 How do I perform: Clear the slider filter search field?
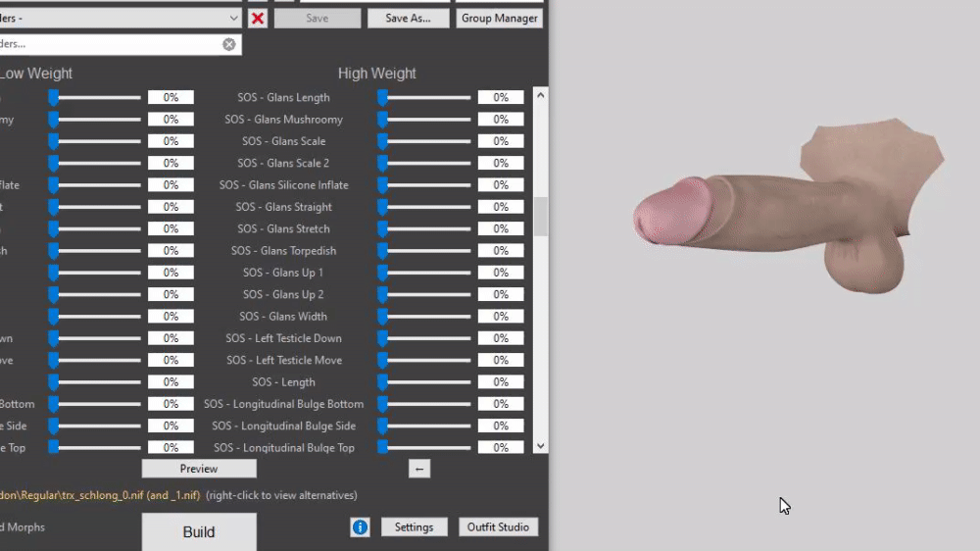pos(229,44)
